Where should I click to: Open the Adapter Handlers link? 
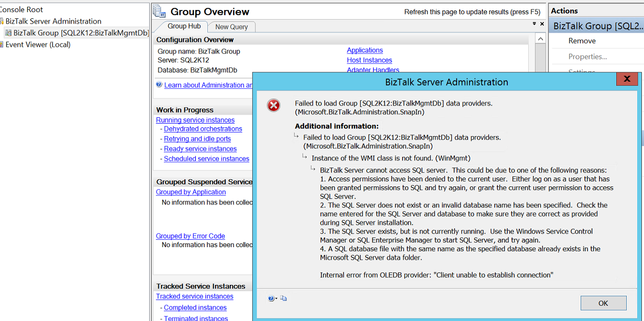[373, 70]
